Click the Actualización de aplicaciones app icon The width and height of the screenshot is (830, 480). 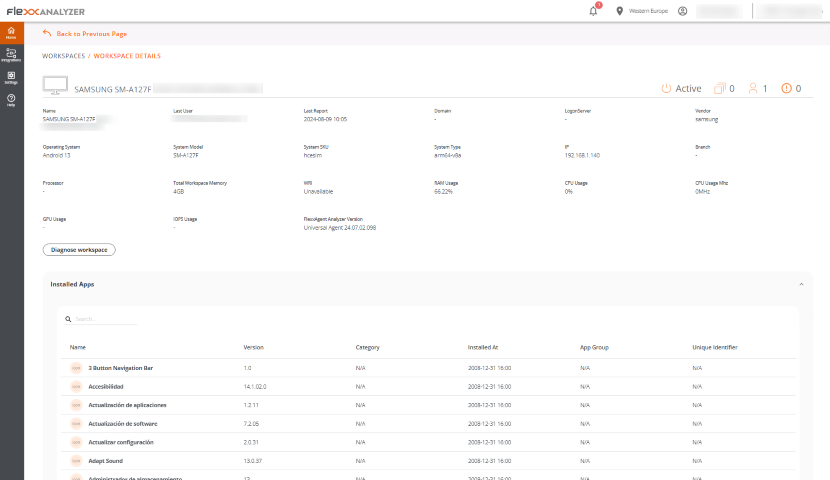pyautogui.click(x=76, y=405)
